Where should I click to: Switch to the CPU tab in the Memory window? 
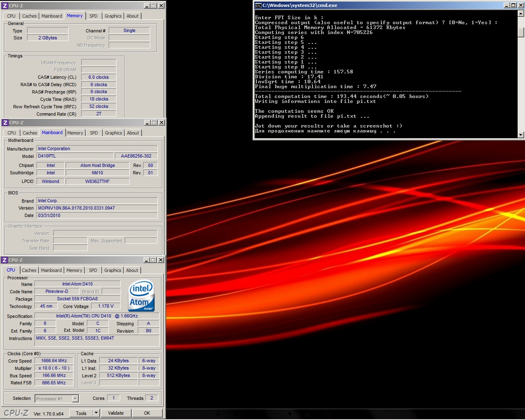click(11, 16)
